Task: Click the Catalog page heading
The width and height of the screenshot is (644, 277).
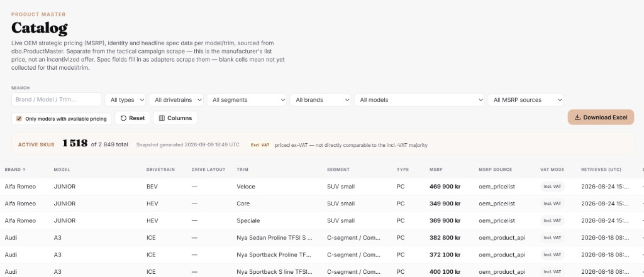Action: pyautogui.click(x=40, y=28)
